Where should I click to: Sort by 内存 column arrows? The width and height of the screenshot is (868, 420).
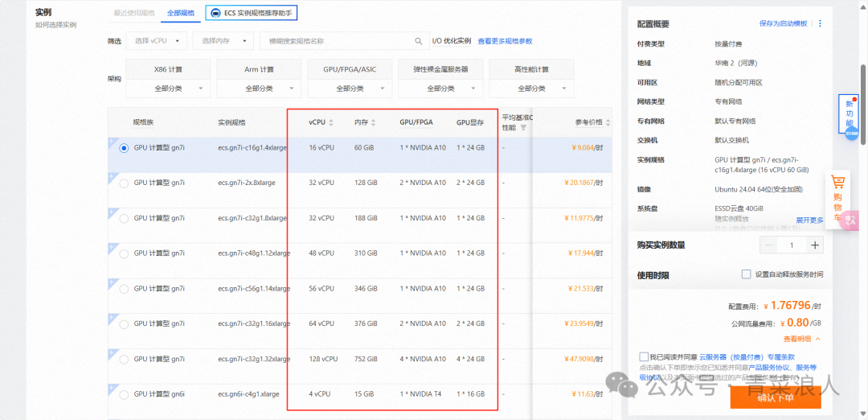[x=373, y=123]
